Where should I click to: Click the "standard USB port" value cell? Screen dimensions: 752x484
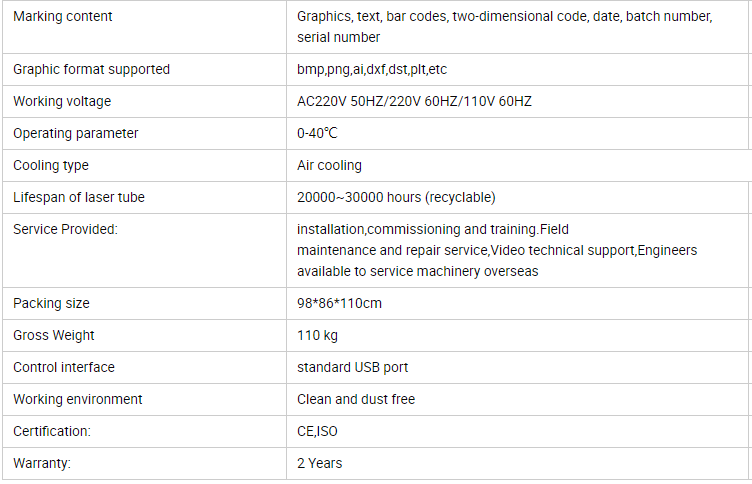point(352,368)
